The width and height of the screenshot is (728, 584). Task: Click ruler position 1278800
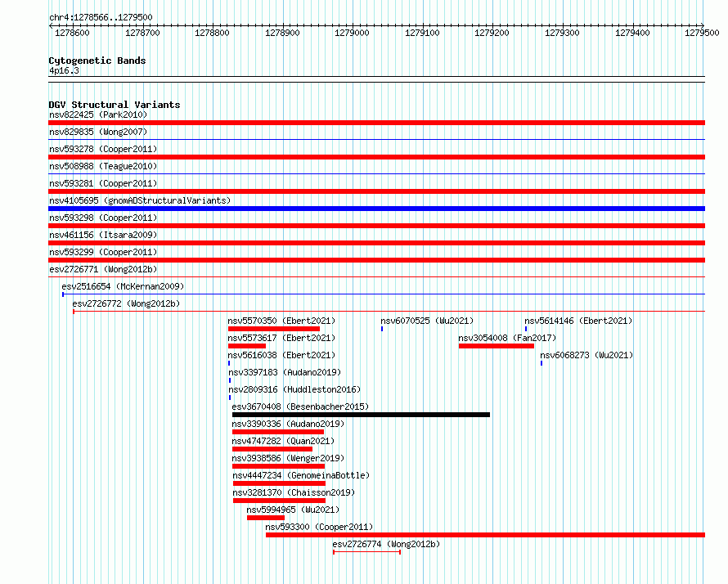tap(212, 33)
